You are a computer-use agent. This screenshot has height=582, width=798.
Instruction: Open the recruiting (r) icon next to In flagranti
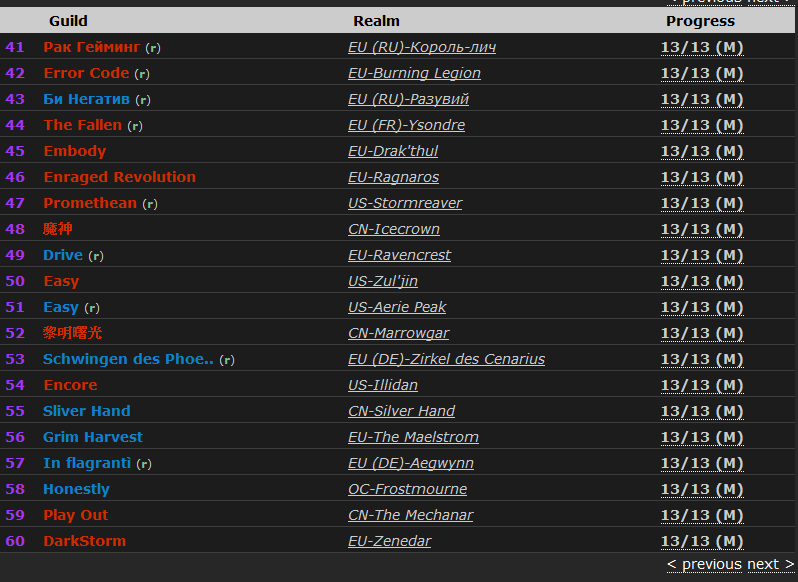tap(144, 464)
